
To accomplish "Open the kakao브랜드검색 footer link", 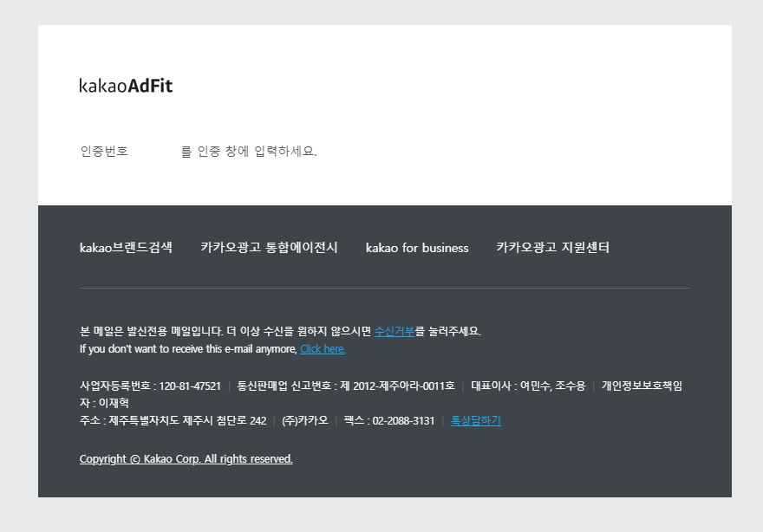I will (x=126, y=248).
